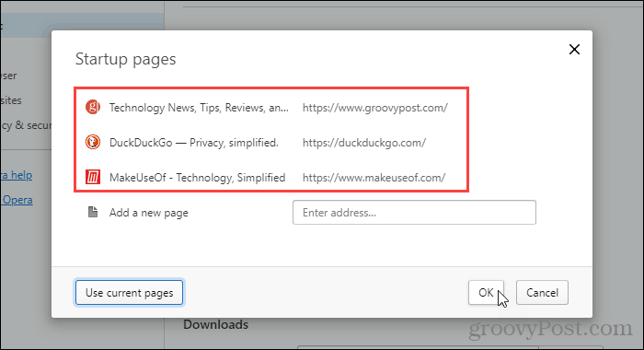This screenshot has height=350, width=644.
Task: Click the groovyPost favicon in startup list
Action: coord(93,108)
